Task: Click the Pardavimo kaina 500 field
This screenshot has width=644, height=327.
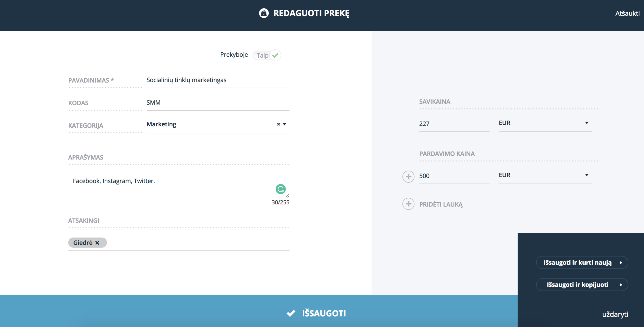Action: coord(454,176)
